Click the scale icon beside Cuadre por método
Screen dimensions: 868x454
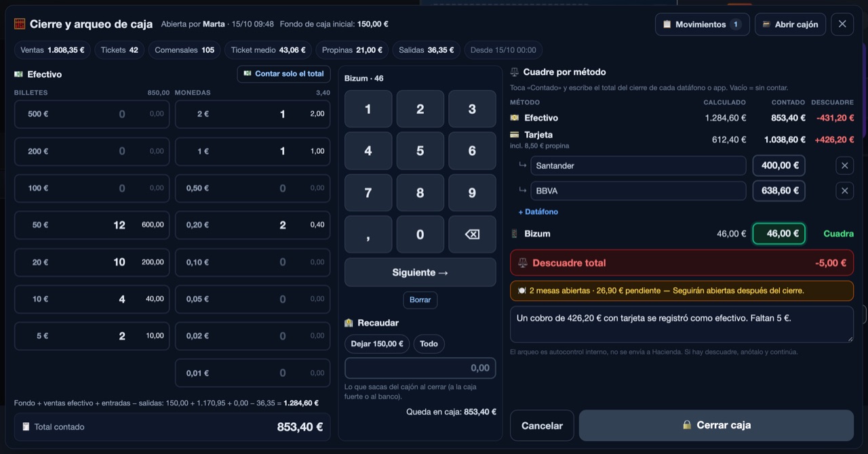(x=515, y=72)
